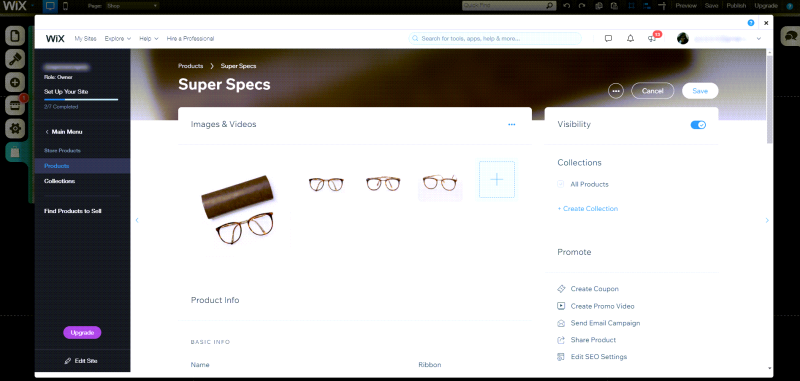
Task: Close the dashboard modal window
Action: [x=766, y=22]
